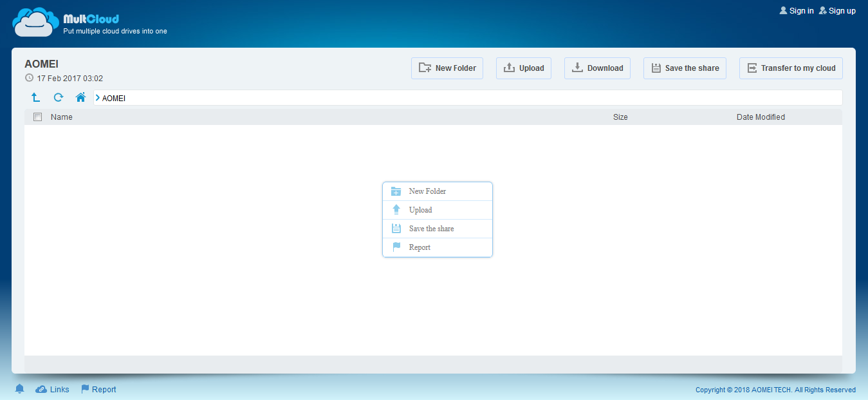
Task: Click the AOMEI TECH copyright notice
Action: coord(775,390)
